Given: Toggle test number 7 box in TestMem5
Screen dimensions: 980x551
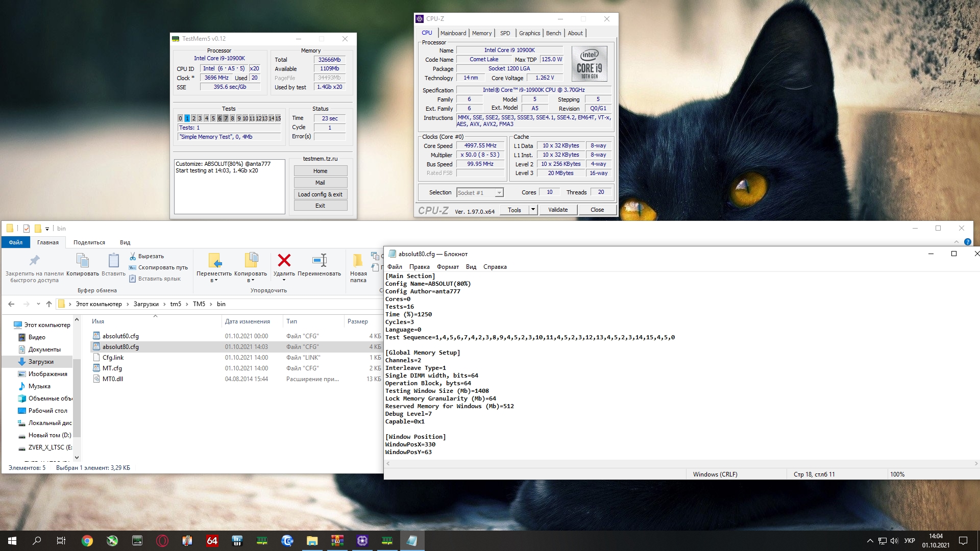Looking at the screenshot, I should (226, 118).
